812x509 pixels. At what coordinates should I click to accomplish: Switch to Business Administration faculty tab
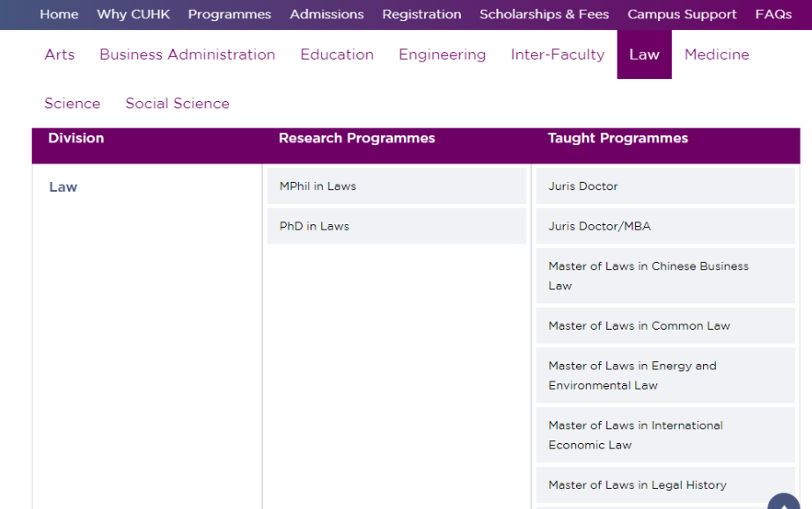click(x=187, y=55)
